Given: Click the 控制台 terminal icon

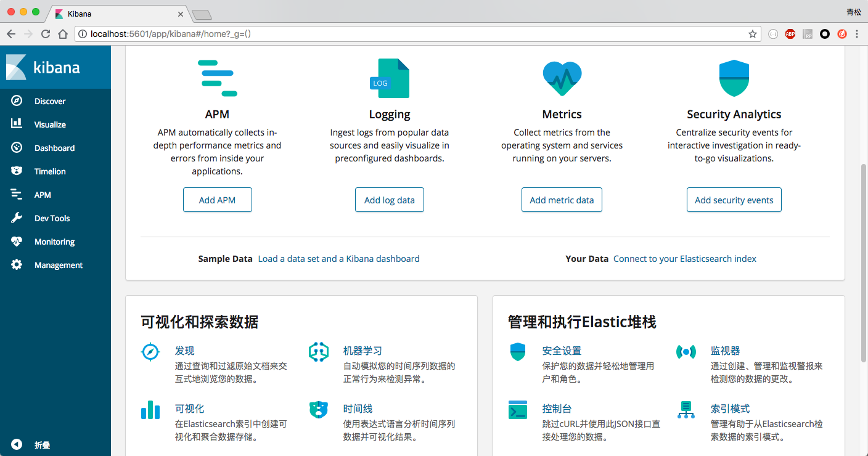Looking at the screenshot, I should (518, 410).
